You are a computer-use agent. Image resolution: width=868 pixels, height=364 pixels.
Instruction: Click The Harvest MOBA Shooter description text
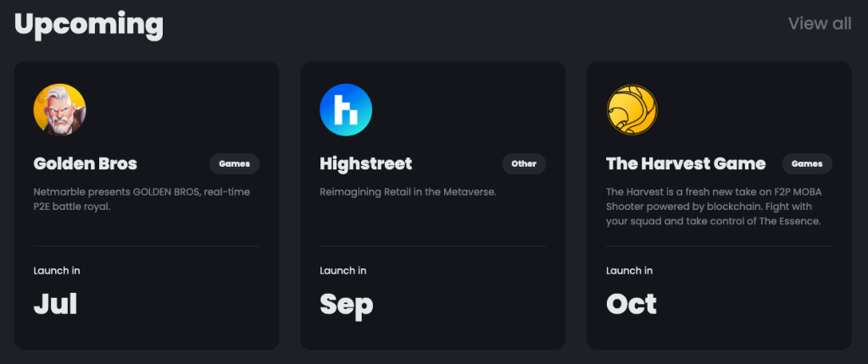pyautogui.click(x=714, y=207)
